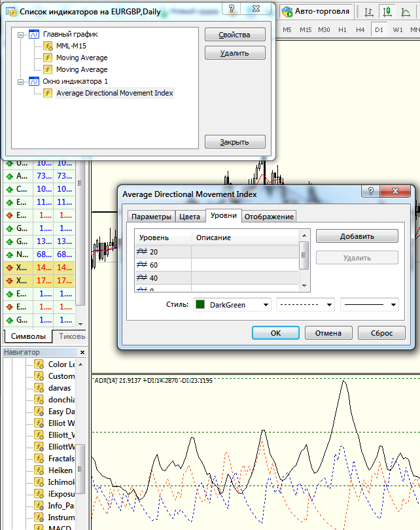
Task: Select MML-M15 indicator in list
Action: [71, 46]
